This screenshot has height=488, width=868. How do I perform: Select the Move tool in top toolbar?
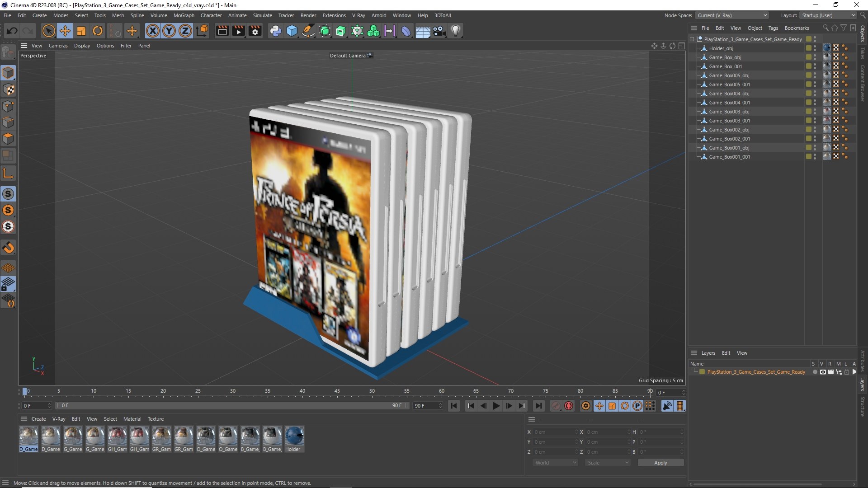click(x=65, y=31)
